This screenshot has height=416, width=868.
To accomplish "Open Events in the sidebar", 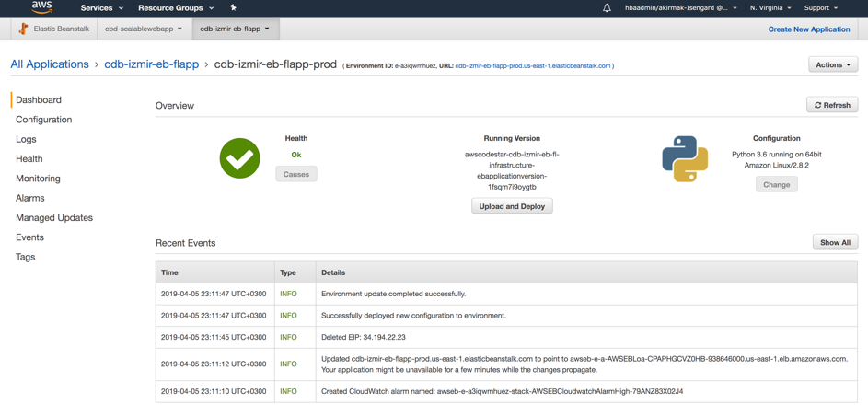I will pos(29,237).
